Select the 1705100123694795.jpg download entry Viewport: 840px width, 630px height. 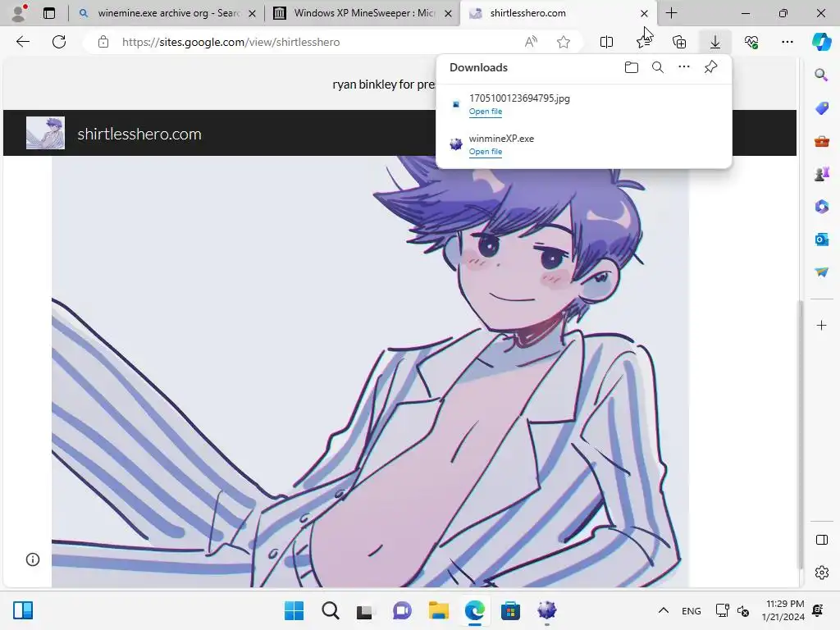point(584,104)
